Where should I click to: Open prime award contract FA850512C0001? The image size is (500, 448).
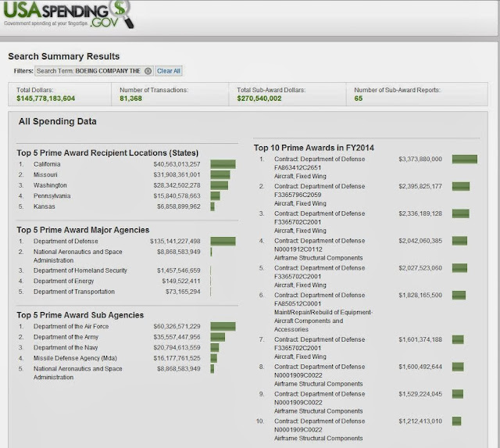(x=298, y=303)
